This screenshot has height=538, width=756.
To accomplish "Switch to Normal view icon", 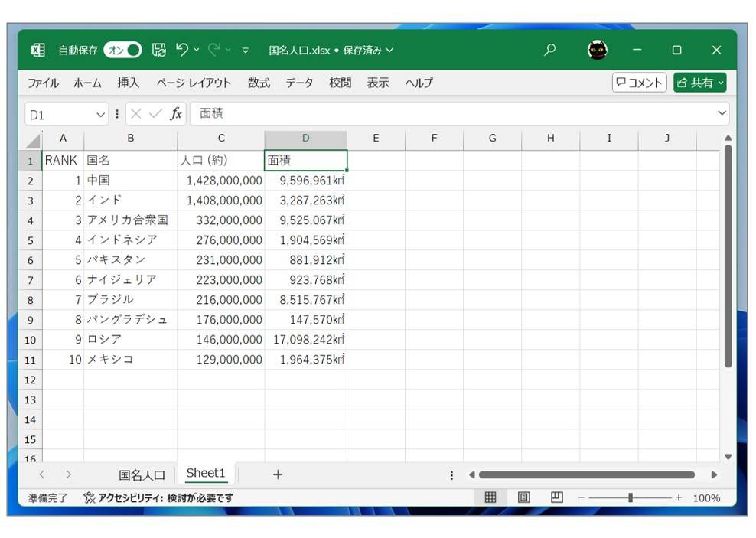I will coord(490,497).
